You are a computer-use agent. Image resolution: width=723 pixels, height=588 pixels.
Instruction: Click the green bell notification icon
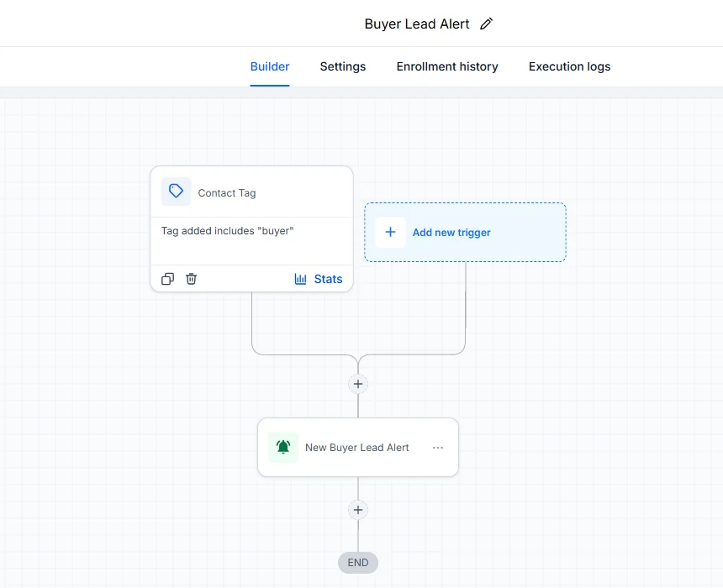point(283,447)
